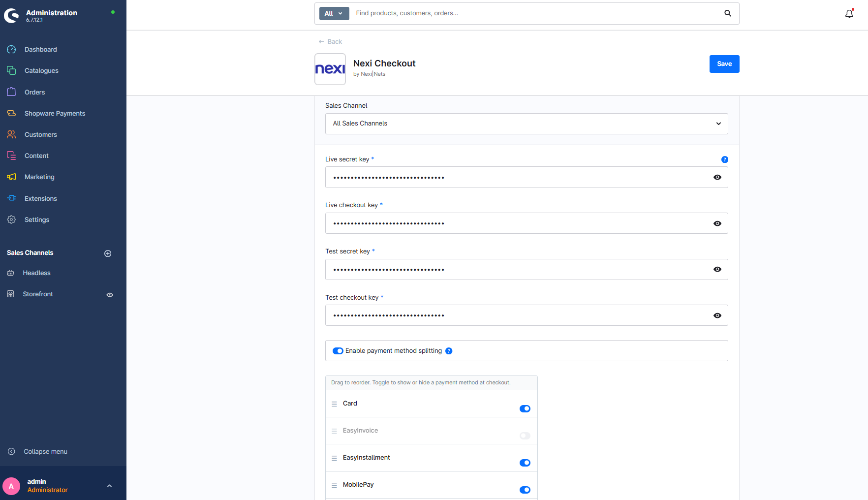
Task: Click the Catalogues icon in sidebar
Action: point(11,70)
